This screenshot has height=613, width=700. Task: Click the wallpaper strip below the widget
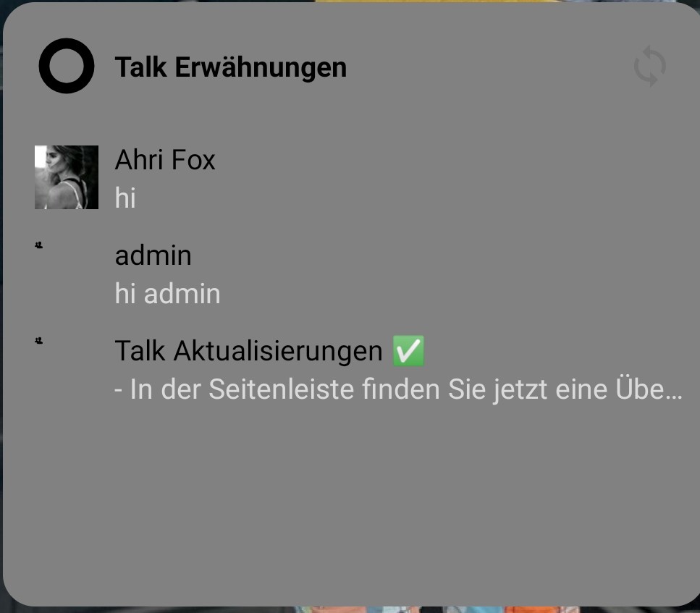click(437, 609)
